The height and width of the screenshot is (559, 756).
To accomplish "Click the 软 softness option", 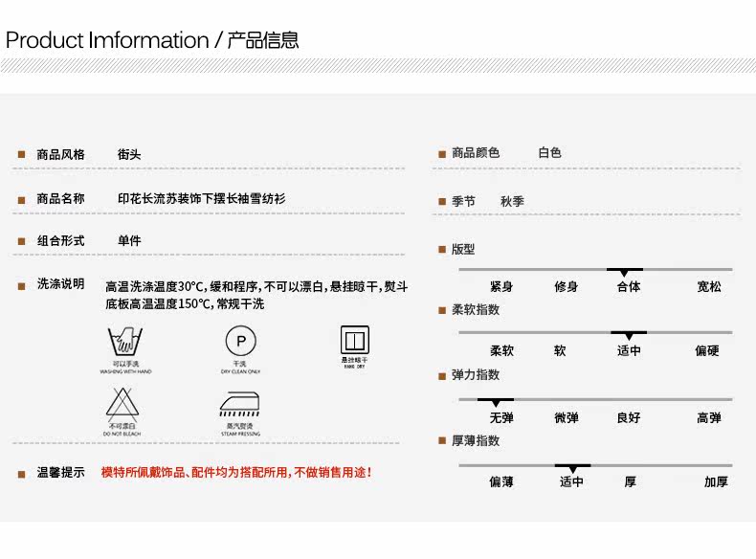I will tap(560, 350).
